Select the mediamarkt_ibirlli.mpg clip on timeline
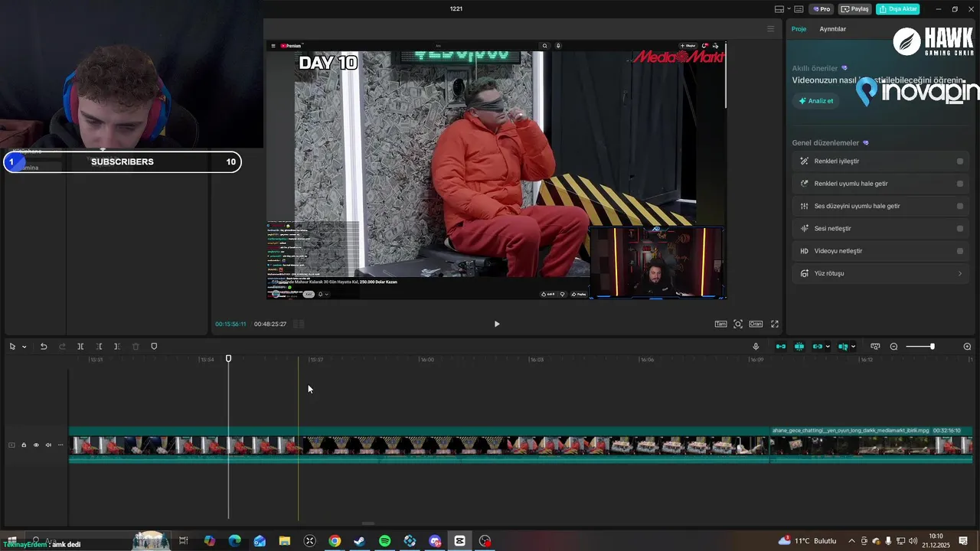 (x=871, y=445)
